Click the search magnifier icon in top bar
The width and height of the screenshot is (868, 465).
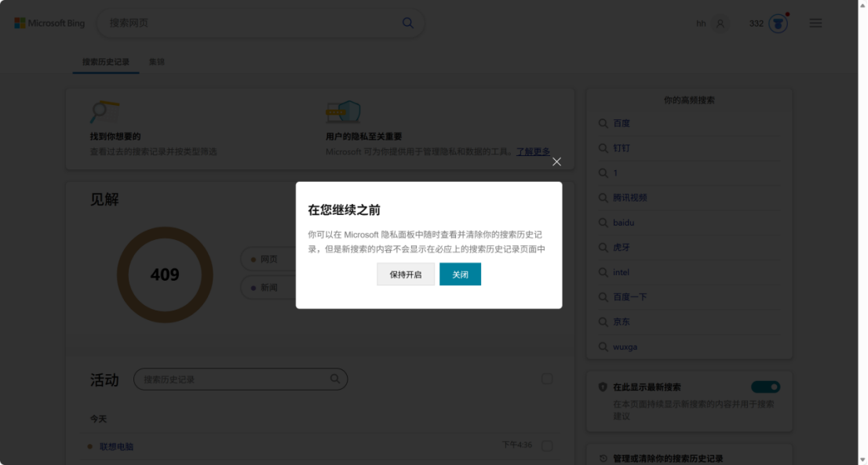click(407, 24)
